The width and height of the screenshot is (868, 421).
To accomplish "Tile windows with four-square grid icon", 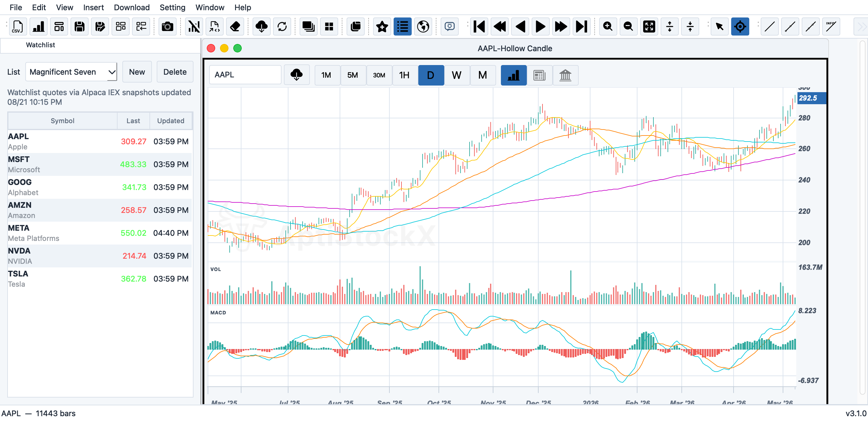I will (329, 27).
